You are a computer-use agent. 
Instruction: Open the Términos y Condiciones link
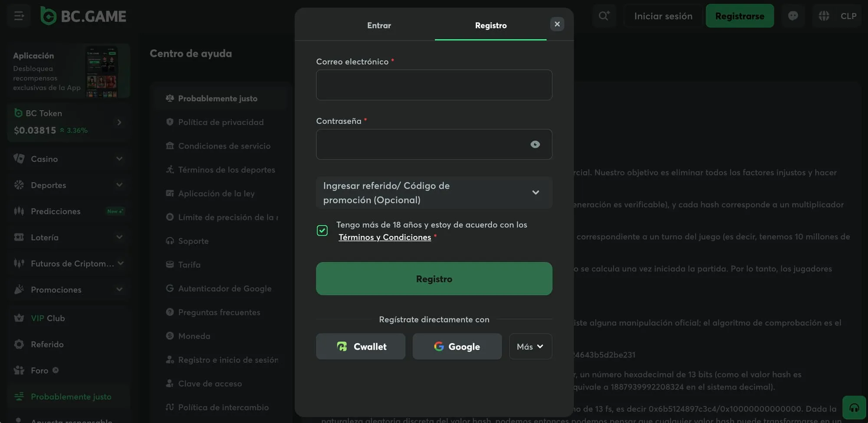pos(385,237)
